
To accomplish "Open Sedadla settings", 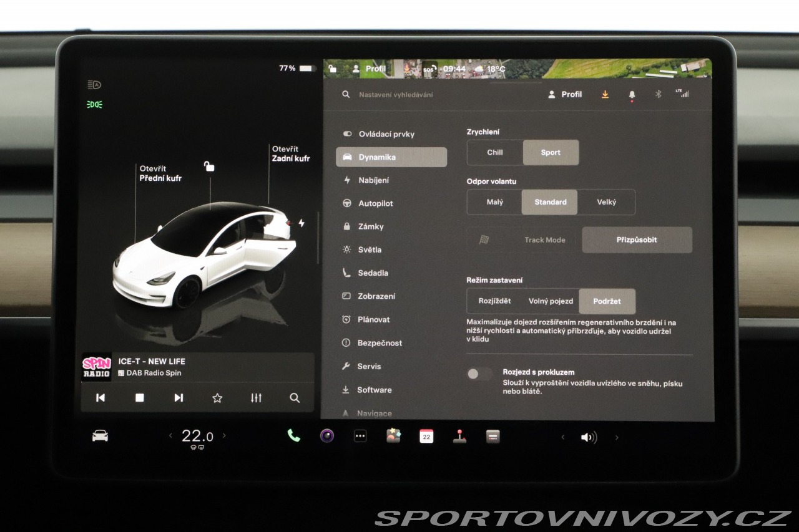I will [x=391, y=273].
